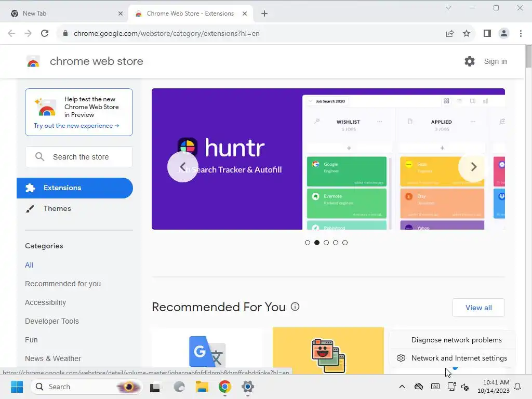Click the site lock icon
The image size is (532, 399).
pos(65,33)
